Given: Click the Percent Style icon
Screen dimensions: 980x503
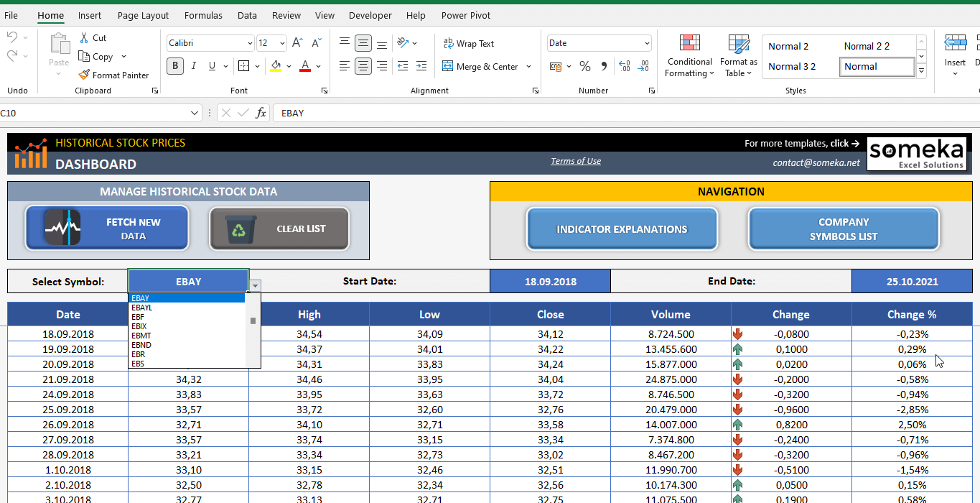Looking at the screenshot, I should (x=585, y=66).
